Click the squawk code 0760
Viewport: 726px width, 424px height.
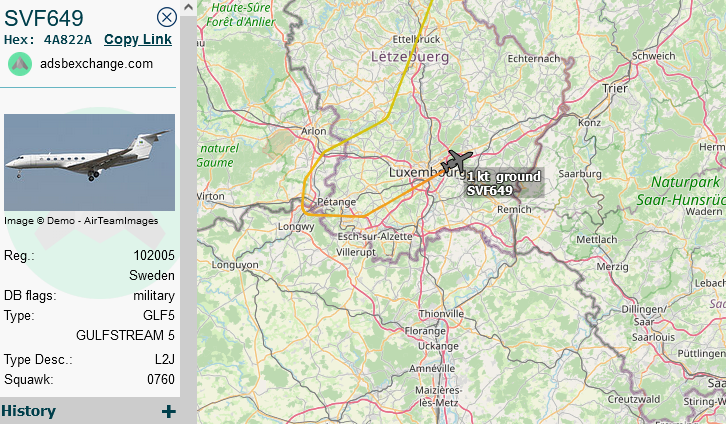click(161, 380)
